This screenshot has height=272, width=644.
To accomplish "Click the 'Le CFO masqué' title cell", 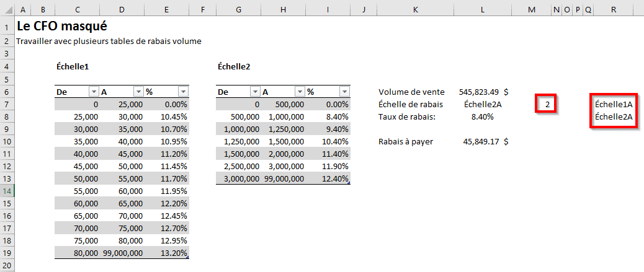I will (62, 26).
